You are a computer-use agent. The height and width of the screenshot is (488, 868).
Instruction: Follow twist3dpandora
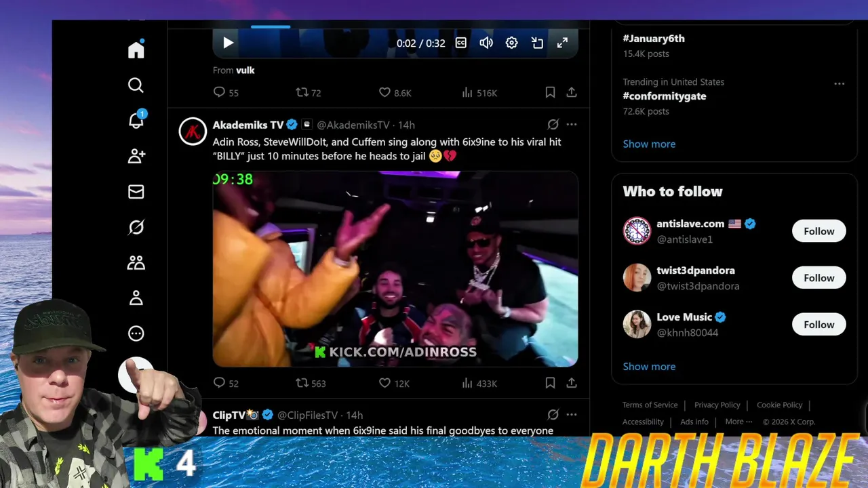(819, 278)
